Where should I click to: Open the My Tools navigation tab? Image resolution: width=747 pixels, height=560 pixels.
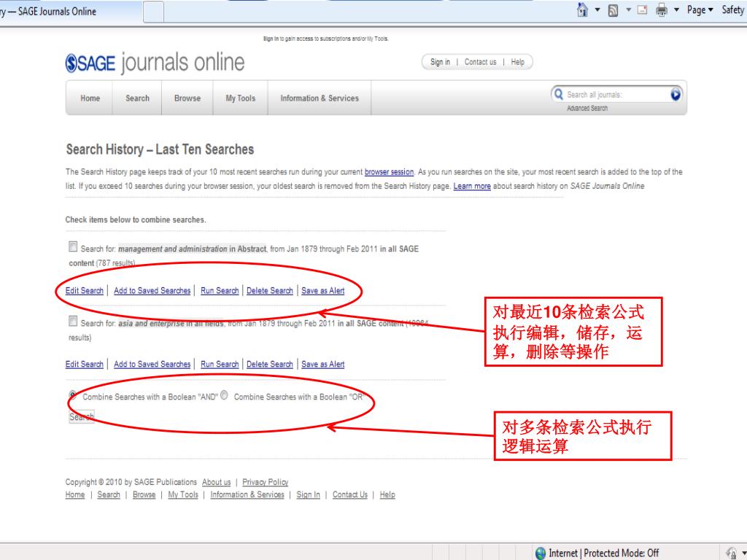[x=240, y=98]
